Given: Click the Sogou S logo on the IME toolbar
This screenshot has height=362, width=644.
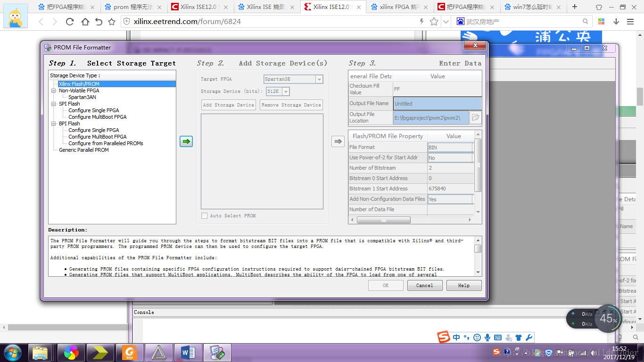Looking at the screenshot, I should [443, 337].
